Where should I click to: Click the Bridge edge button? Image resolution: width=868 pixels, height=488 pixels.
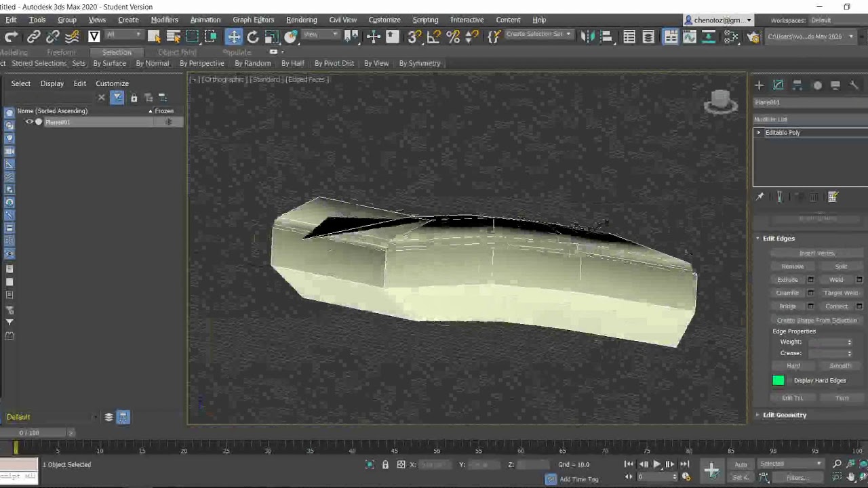tap(787, 306)
